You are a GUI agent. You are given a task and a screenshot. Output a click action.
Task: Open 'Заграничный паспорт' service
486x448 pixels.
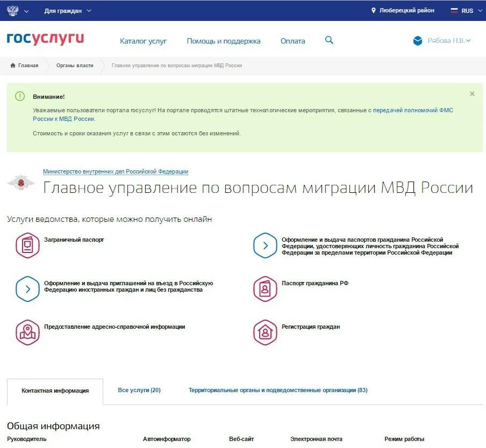click(x=74, y=240)
